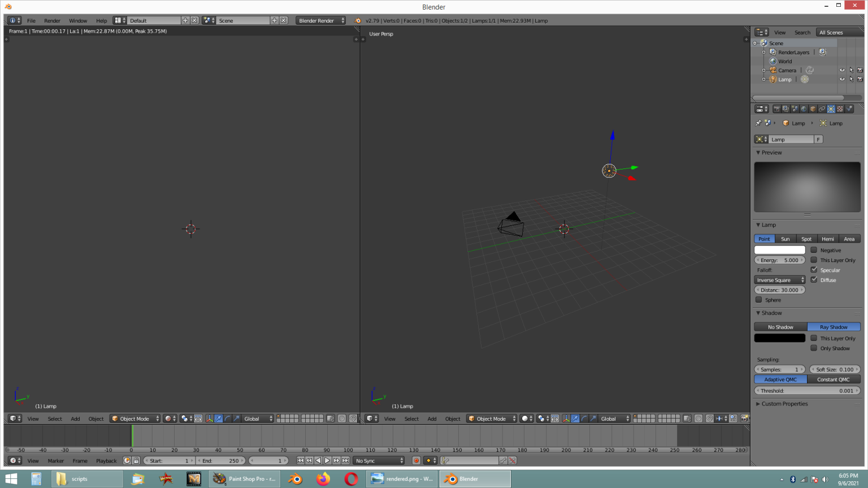The width and height of the screenshot is (868, 488).
Task: Select translate manipulator in right viewport header
Action: point(575,419)
